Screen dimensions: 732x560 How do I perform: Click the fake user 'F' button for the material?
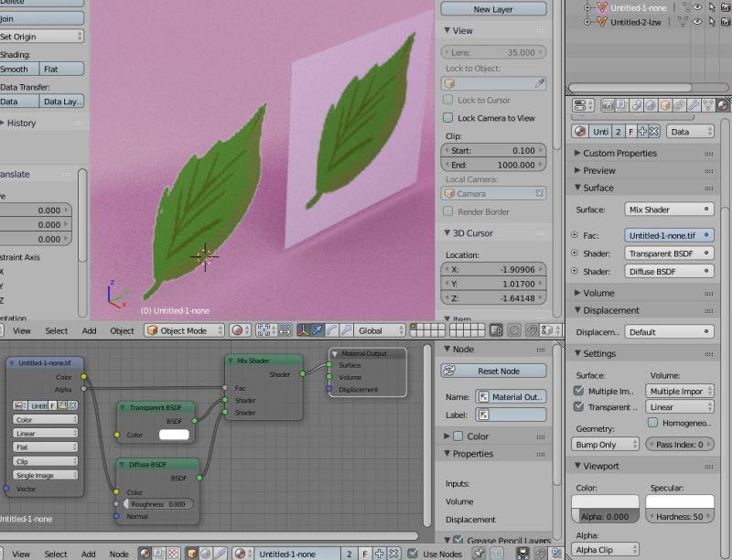[x=630, y=130]
